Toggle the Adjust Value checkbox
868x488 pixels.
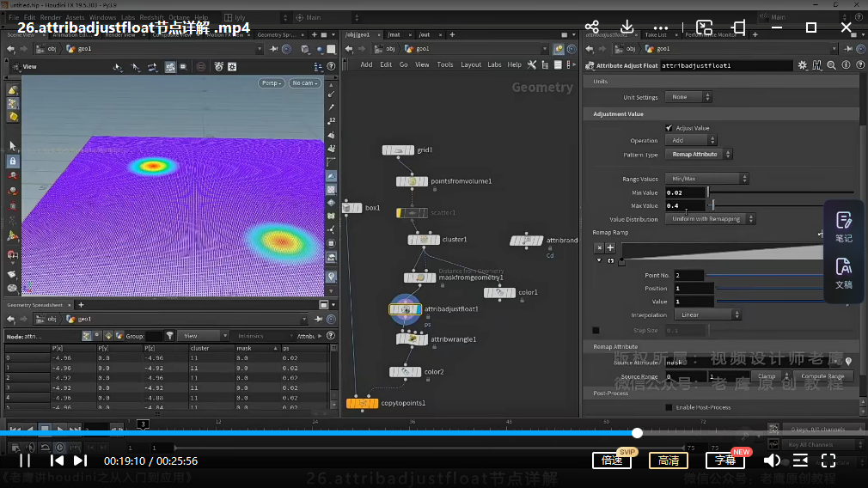669,128
